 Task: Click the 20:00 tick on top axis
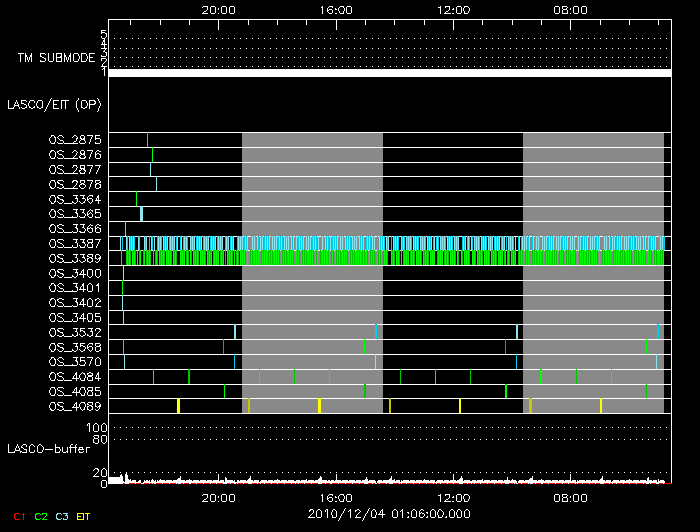tap(219, 8)
